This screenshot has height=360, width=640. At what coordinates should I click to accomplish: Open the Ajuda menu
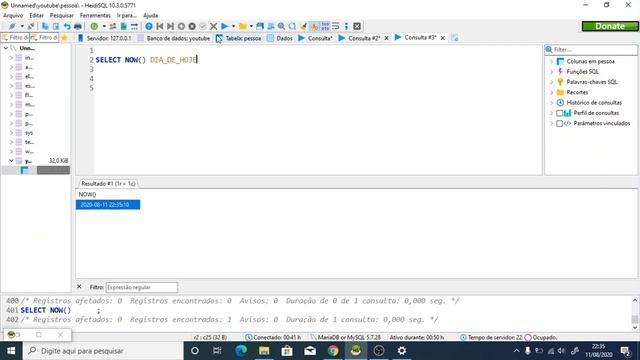[x=150, y=16]
